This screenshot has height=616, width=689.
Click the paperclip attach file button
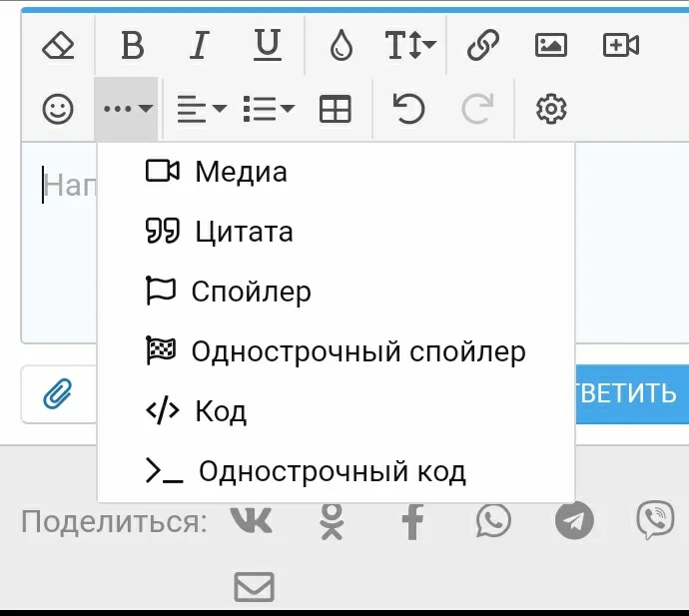point(59,394)
